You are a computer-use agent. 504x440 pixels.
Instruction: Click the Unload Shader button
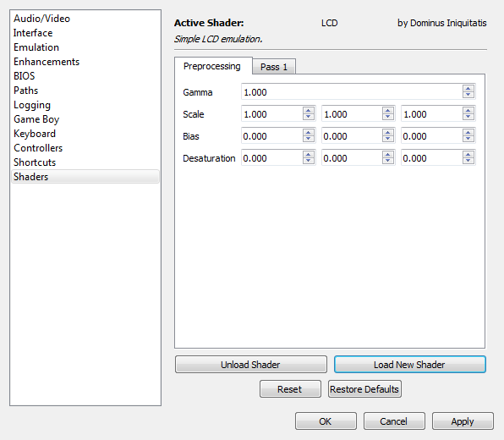pyautogui.click(x=250, y=365)
